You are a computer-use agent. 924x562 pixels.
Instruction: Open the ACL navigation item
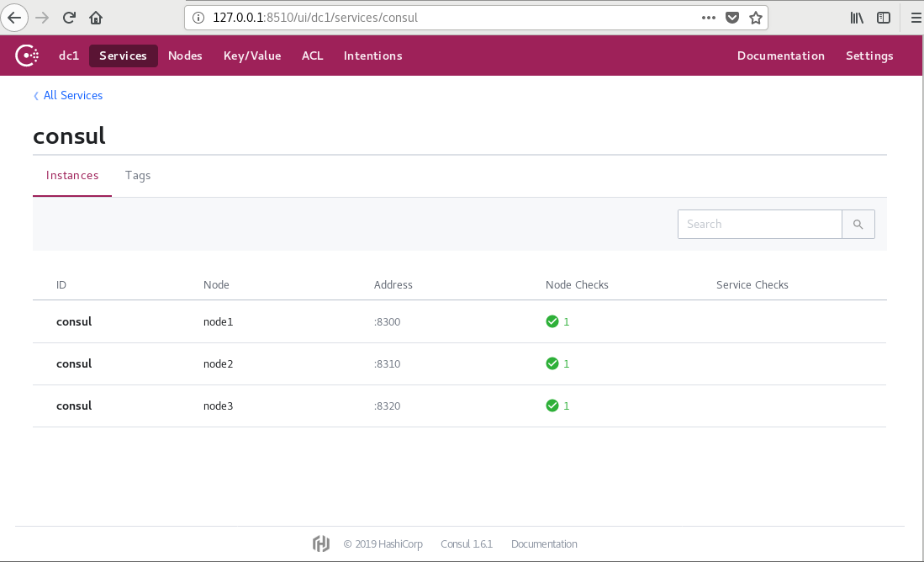coord(312,56)
